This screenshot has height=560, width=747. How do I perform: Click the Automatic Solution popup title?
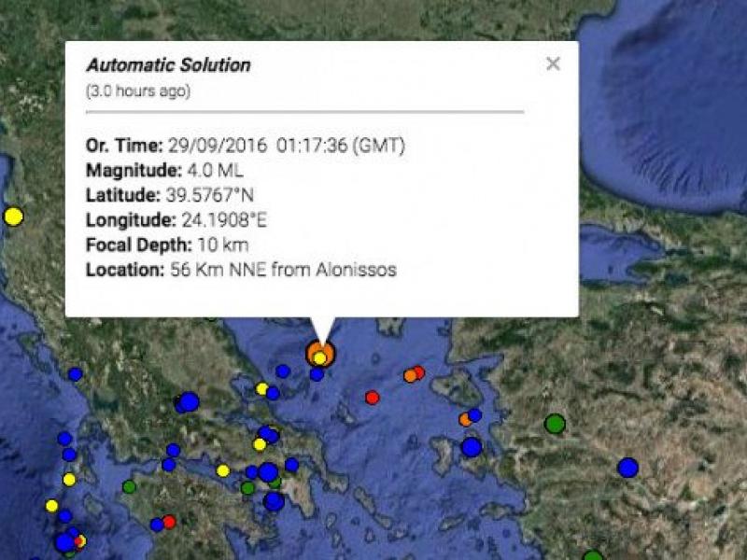tap(169, 65)
